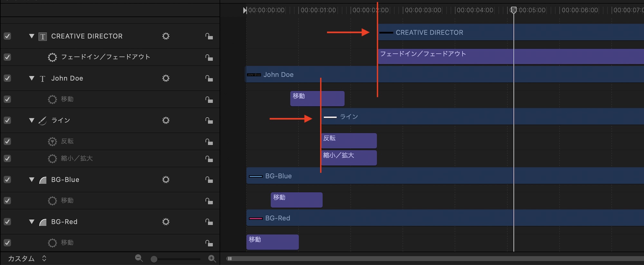
Task: Click the behavior icon of 移動 under John Doe
Action: 52,99
